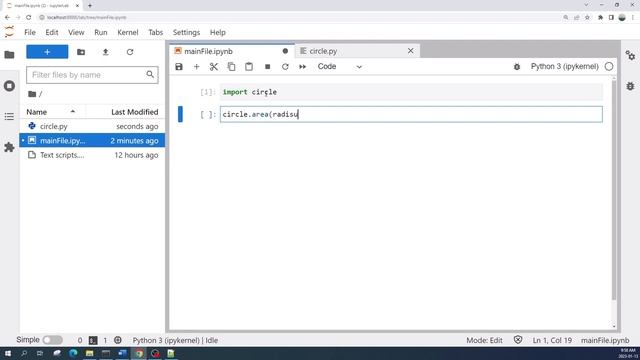Click the notebook trust shield icon

pos(518,340)
